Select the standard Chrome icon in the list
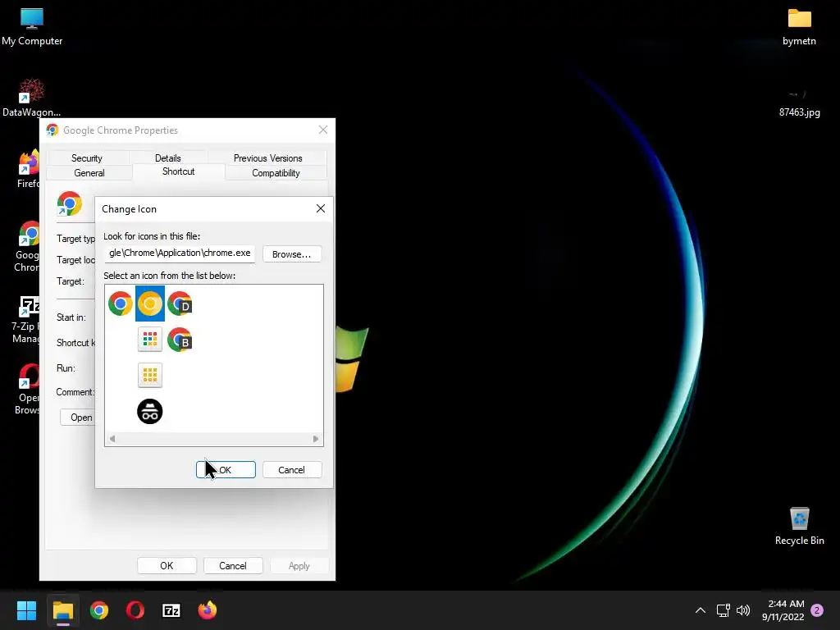Screen dimensions: 840x630 (x=121, y=304)
